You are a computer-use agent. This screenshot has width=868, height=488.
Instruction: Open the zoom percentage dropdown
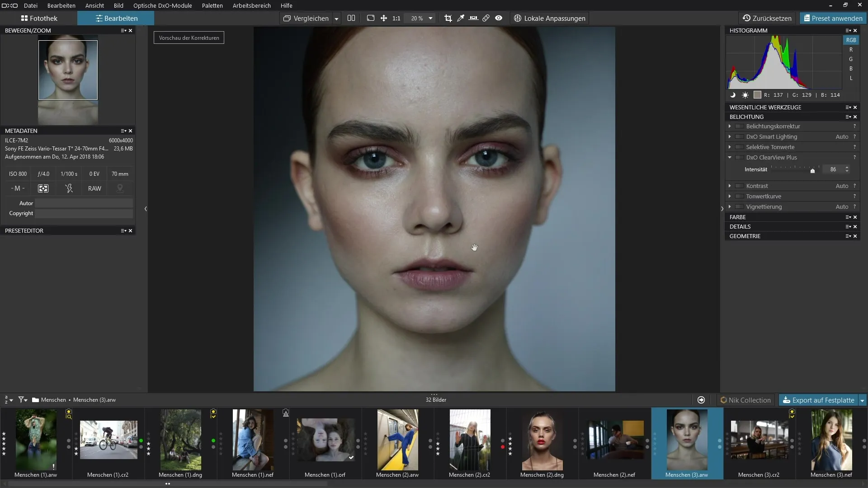(430, 19)
